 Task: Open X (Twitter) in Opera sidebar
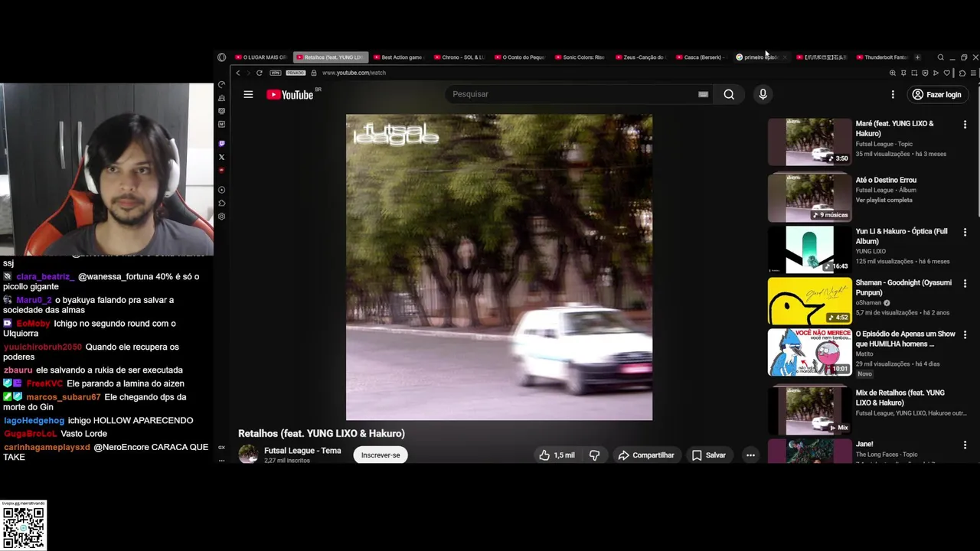coord(221,157)
